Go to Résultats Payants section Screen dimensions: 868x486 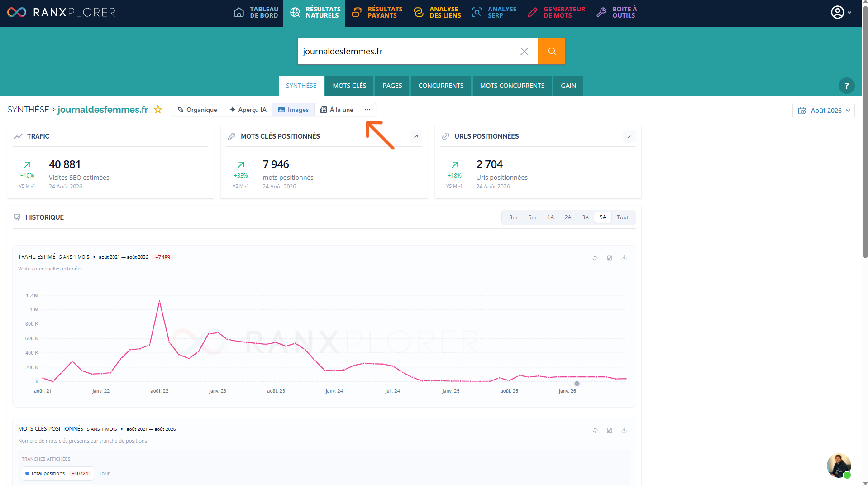(377, 12)
